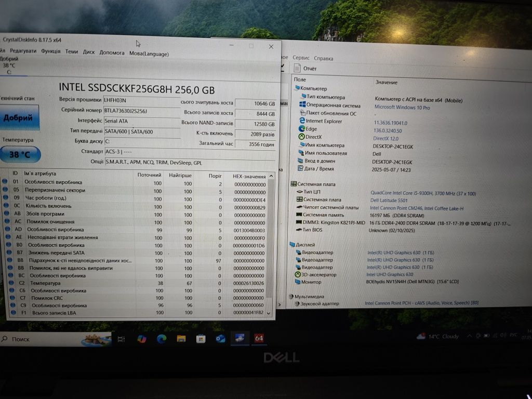Click the firmware field LHFH03N
Image resolution: width=532 pixels, height=399 pixels.
141,100
